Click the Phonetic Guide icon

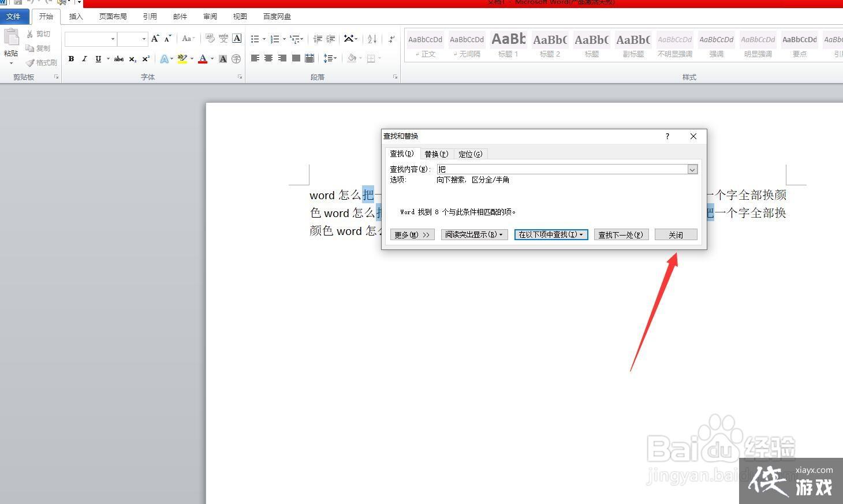(223, 39)
